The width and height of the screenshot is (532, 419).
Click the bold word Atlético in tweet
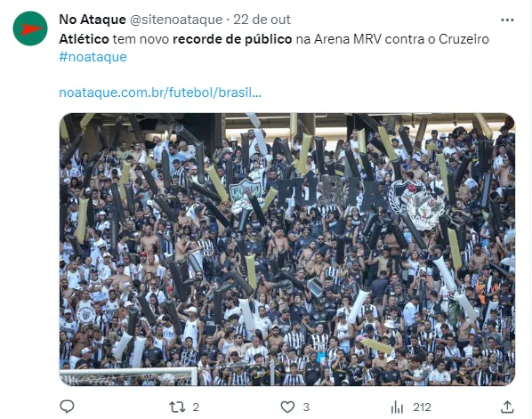pyautogui.click(x=84, y=39)
